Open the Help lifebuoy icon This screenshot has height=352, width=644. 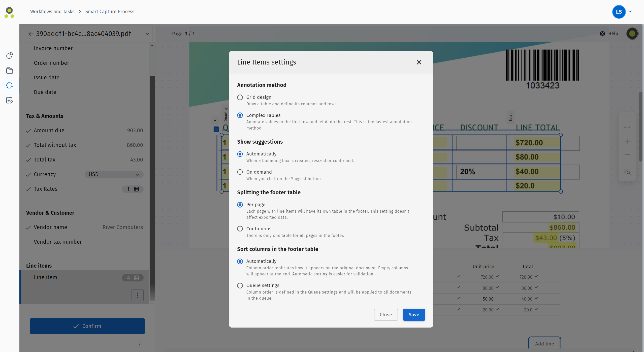click(602, 34)
